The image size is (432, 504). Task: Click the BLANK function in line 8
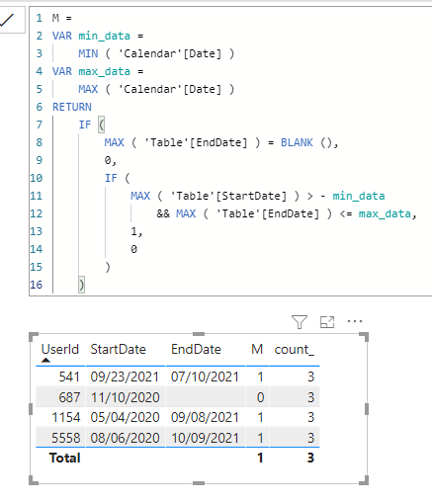coord(297,142)
